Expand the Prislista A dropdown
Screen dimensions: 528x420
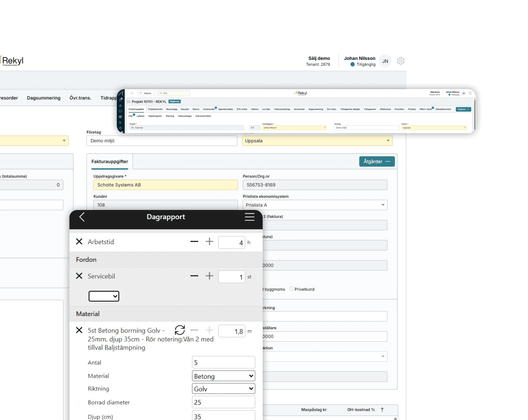point(315,205)
